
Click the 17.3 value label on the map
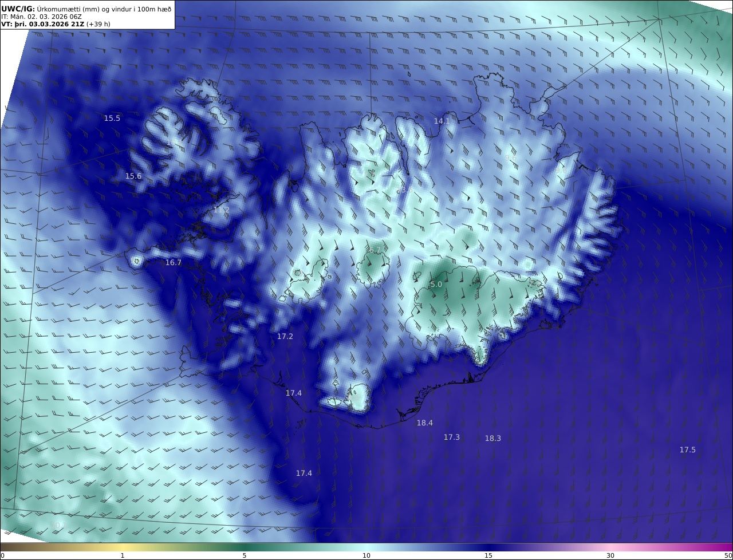click(x=452, y=437)
